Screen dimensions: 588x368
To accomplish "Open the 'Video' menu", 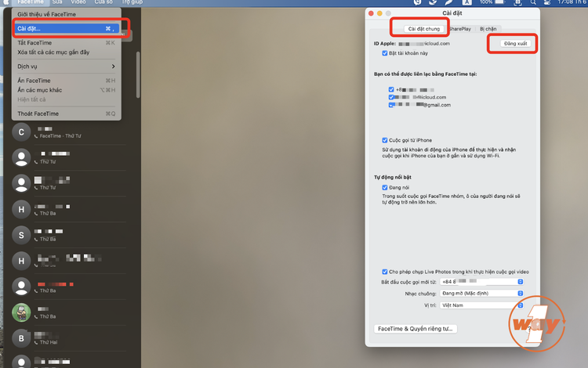I will (78, 2).
